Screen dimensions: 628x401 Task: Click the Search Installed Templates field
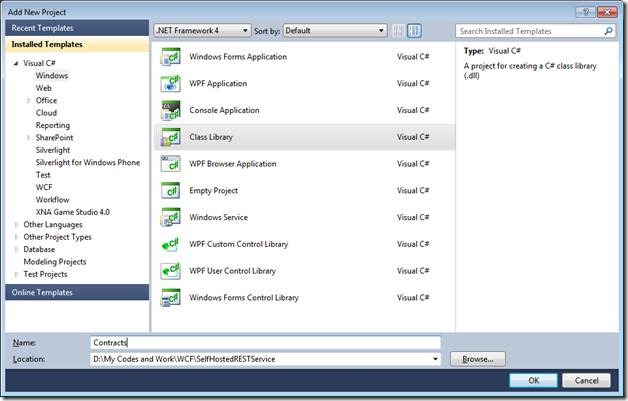click(530, 32)
